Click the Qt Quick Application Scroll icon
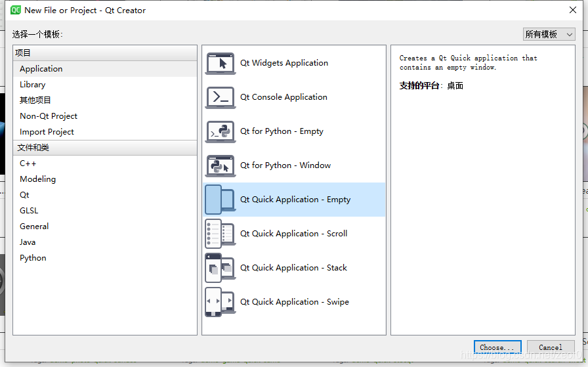Viewport: 588px width, 367px height. tap(220, 234)
